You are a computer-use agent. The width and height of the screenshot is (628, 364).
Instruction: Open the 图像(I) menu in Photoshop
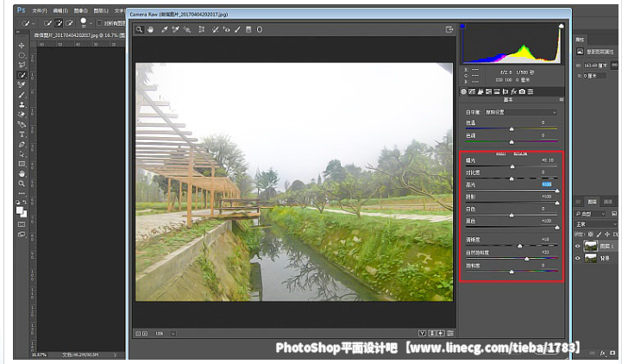coord(81,11)
